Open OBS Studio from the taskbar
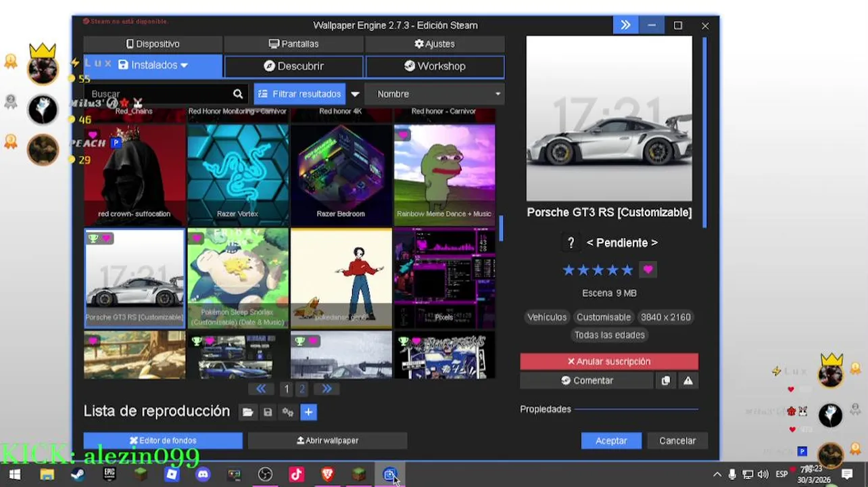The width and height of the screenshot is (868, 487). tap(265, 475)
